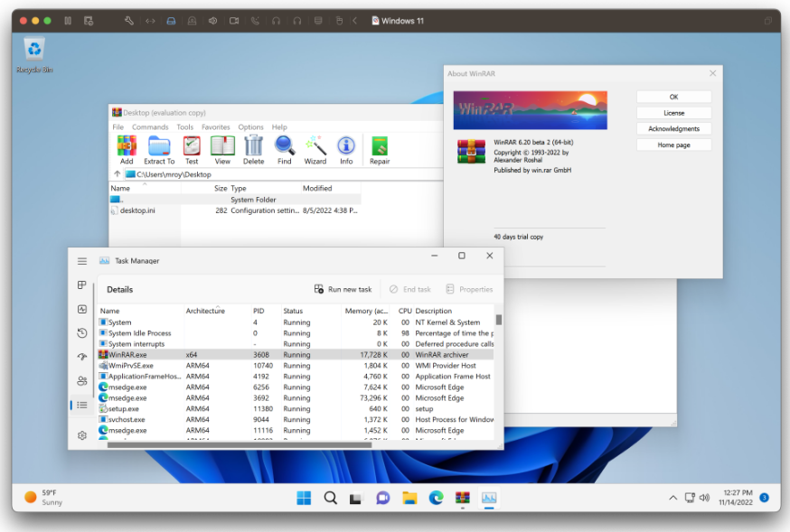Screen dimensions: 790x532
Task: Open the Favorites menu
Action: tap(215, 127)
